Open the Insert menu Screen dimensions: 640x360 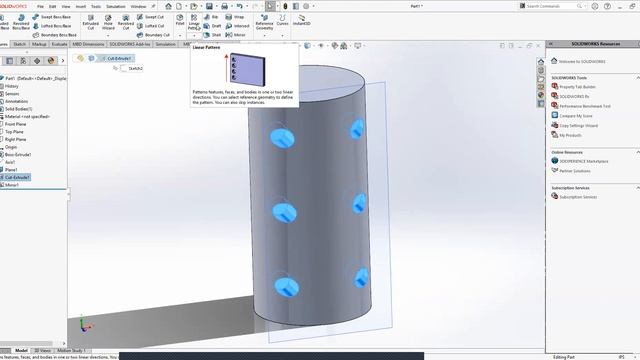(81, 7)
